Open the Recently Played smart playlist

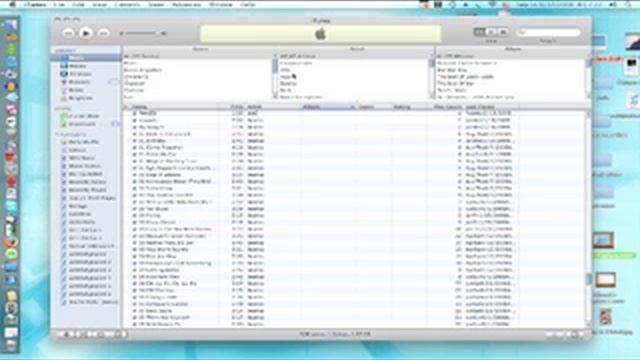pyautogui.click(x=86, y=190)
